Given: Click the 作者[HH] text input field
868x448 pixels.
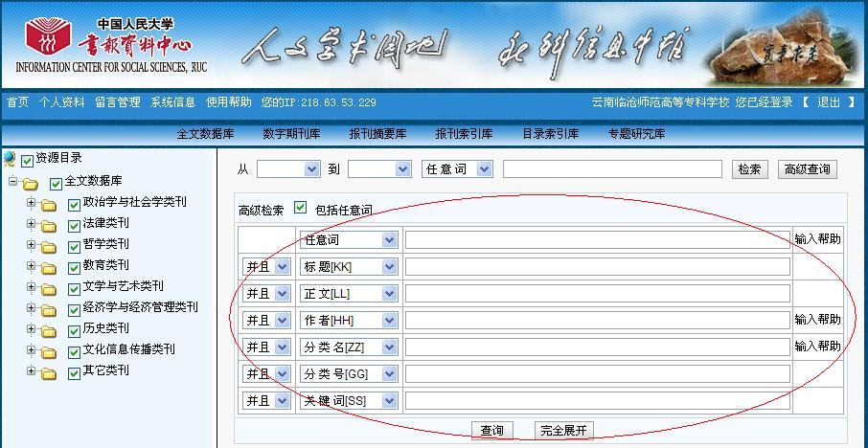Looking at the screenshot, I should point(597,321).
